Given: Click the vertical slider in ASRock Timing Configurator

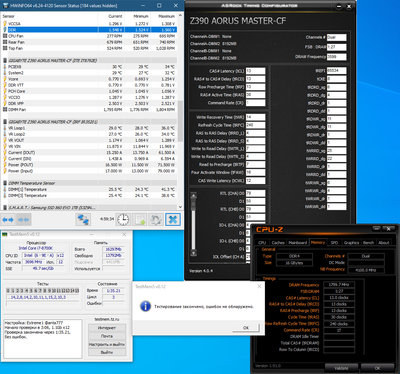Looking at the screenshot, I should pos(193,225).
